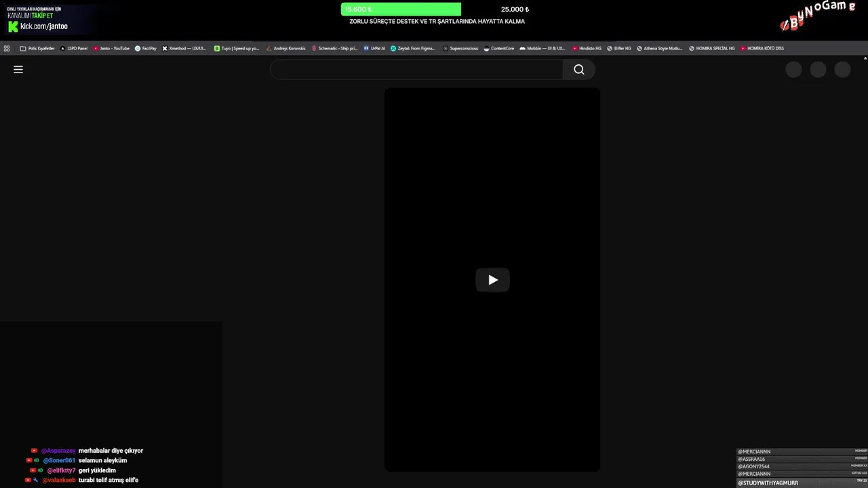Screen dimensions: 868x488
Task: Open the Superconscious bookmark
Action: tap(460, 48)
